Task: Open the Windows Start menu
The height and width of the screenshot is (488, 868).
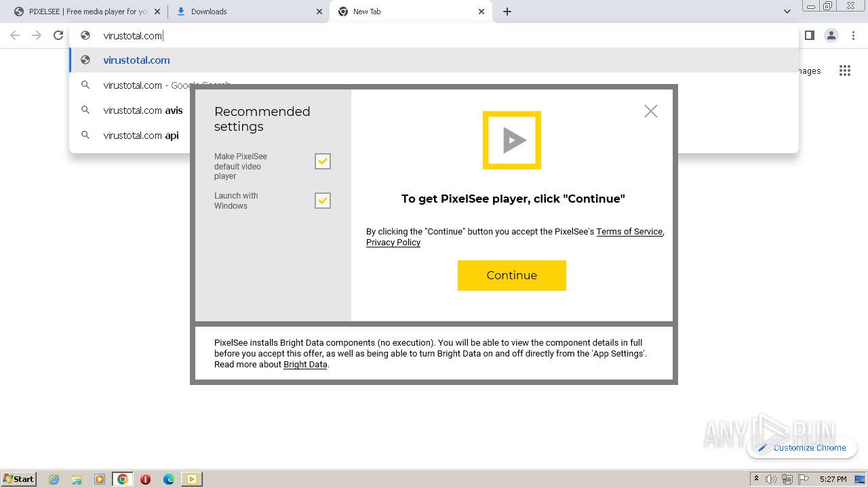Action: point(18,479)
